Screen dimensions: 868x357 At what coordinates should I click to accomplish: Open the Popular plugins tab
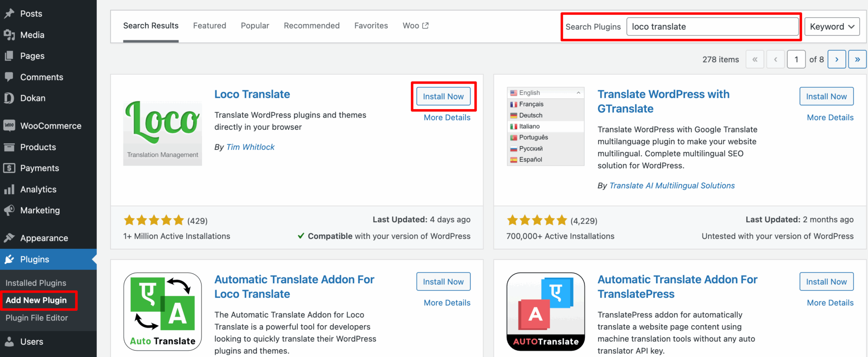click(255, 26)
